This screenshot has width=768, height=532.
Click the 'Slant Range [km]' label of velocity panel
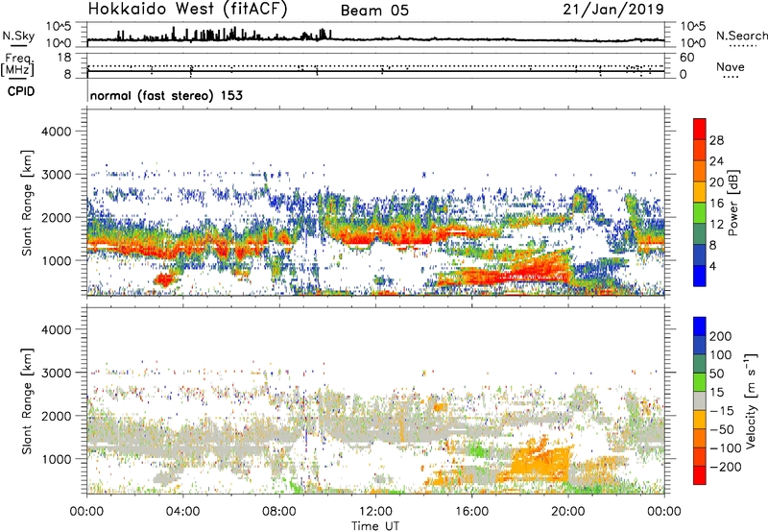click(27, 400)
